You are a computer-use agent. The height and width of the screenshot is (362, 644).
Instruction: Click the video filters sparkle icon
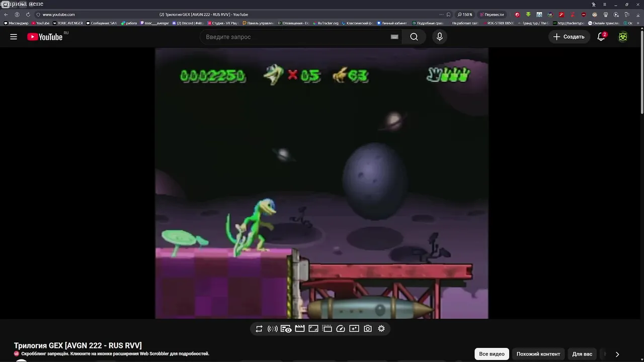tap(354, 329)
